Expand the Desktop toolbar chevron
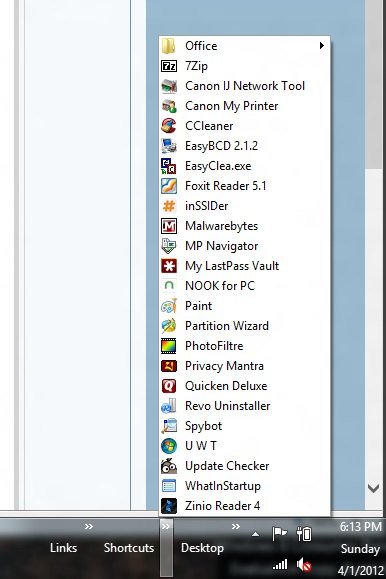This screenshot has height=579, width=386. 236,527
